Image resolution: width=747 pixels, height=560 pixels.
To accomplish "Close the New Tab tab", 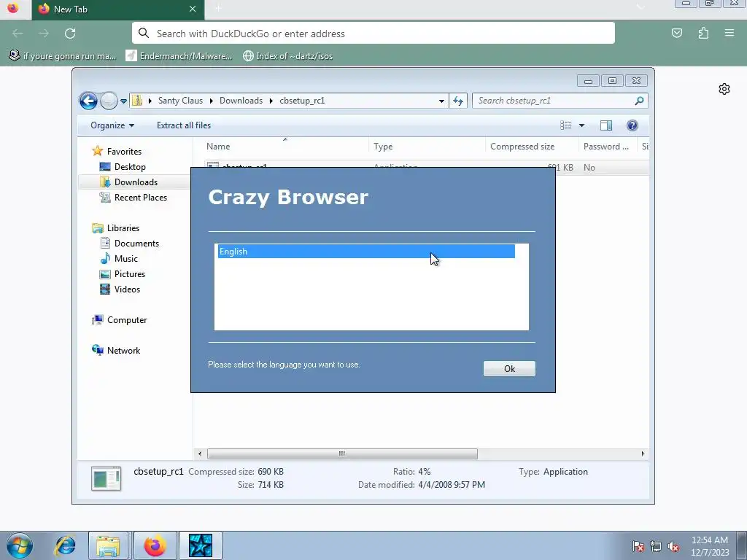I will 193,9.
